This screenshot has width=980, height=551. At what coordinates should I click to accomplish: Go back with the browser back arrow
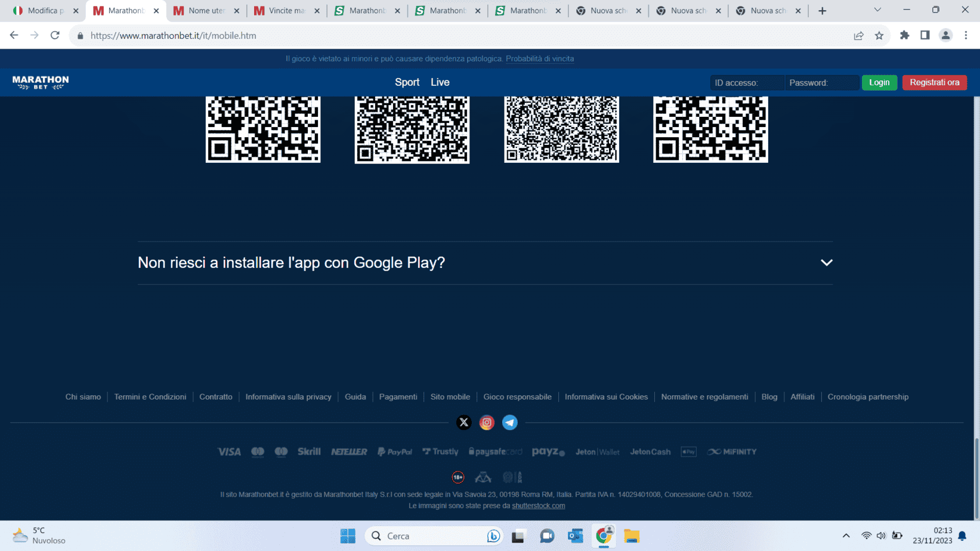[14, 36]
